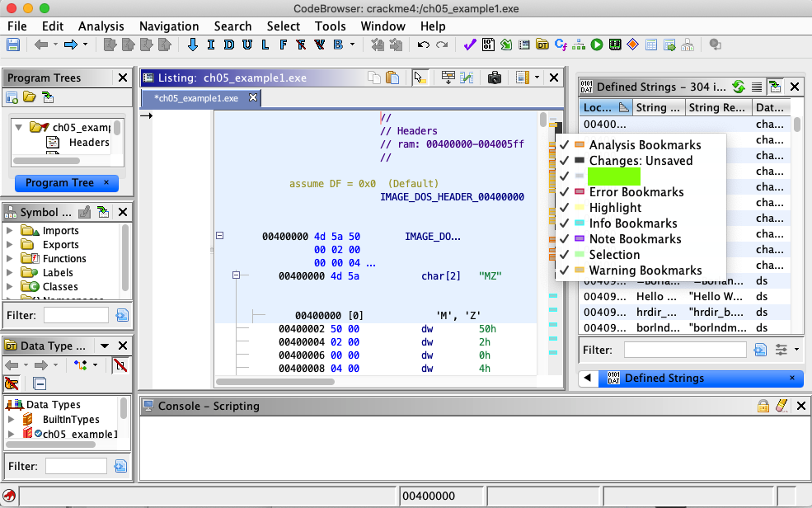Select the ch05_example1.exe listing tab
This screenshot has height=508, width=812.
(196, 98)
